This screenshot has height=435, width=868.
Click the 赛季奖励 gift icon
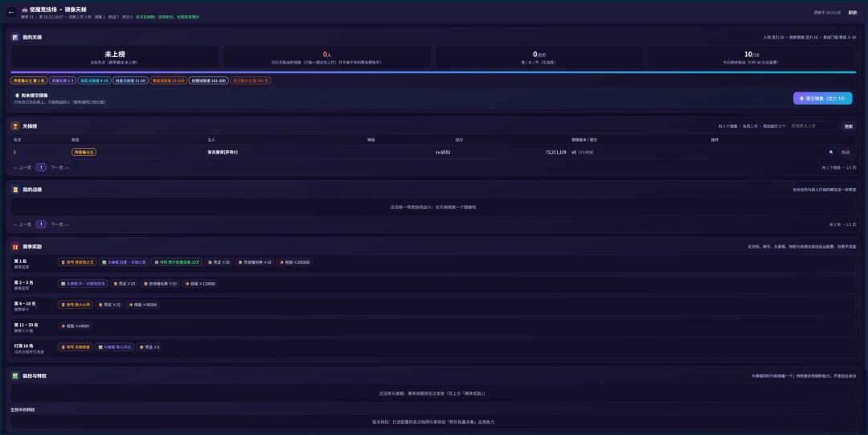pos(15,247)
